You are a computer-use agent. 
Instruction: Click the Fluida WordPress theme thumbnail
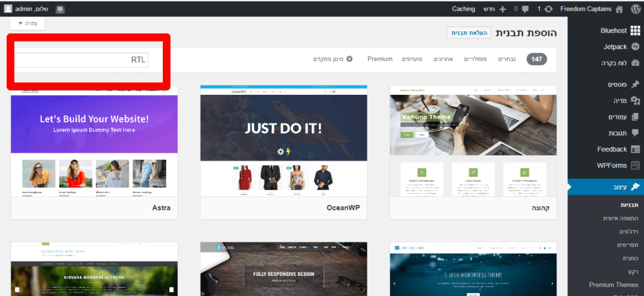tap(473, 269)
